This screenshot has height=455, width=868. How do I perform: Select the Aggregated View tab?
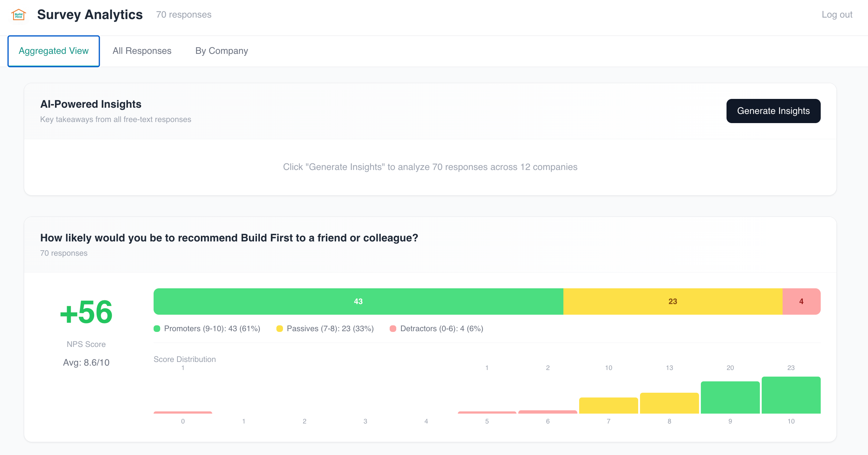[54, 51]
